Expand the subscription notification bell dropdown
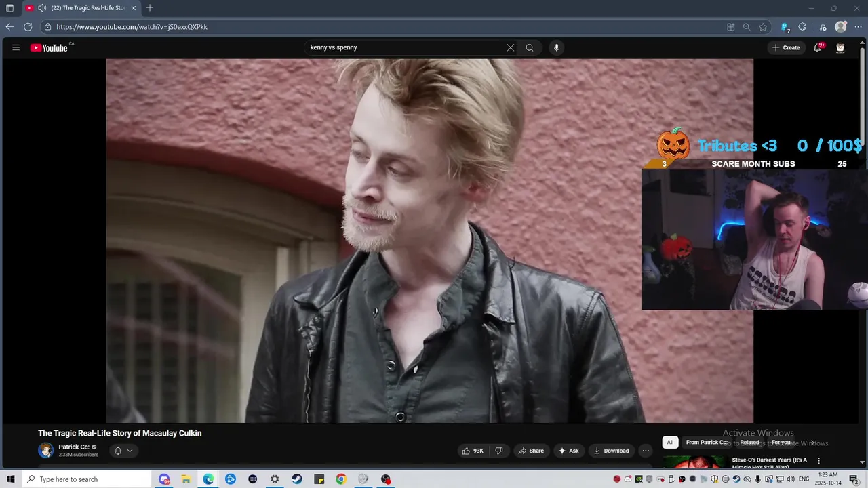This screenshot has width=868, height=488. (123, 451)
